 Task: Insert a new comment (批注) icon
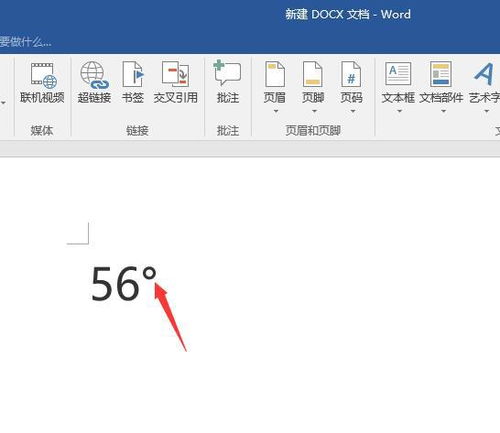pos(228,74)
